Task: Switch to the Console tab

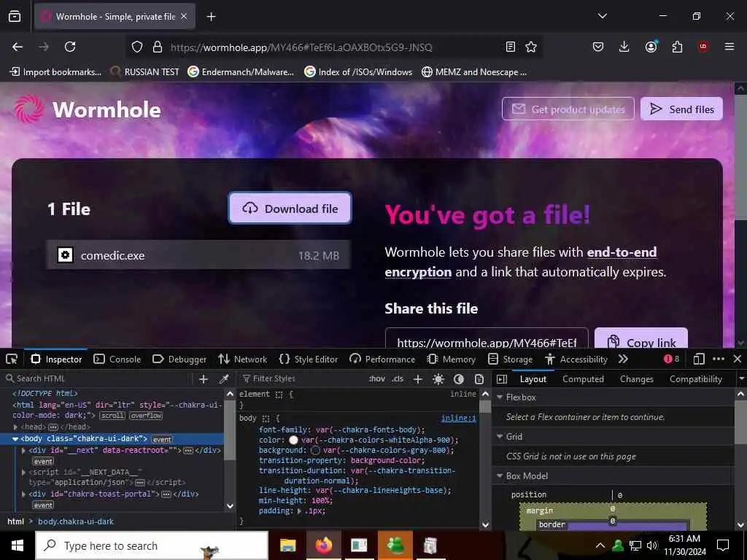Action: [117, 359]
